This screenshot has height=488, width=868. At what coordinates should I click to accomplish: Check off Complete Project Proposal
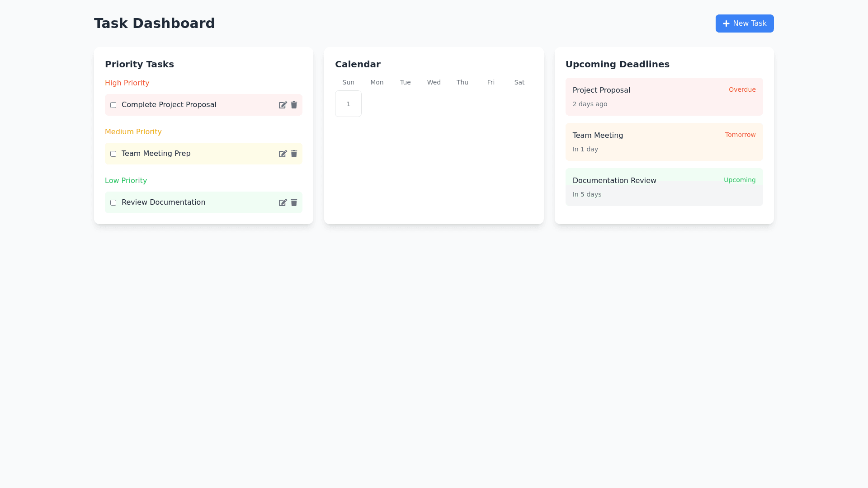(x=113, y=105)
